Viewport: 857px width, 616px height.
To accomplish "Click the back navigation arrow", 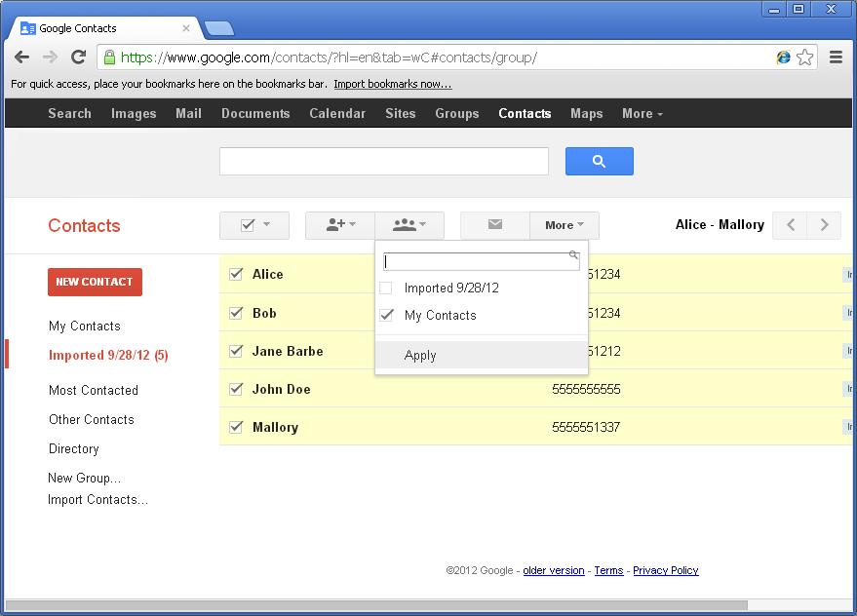I will pyautogui.click(x=21, y=58).
